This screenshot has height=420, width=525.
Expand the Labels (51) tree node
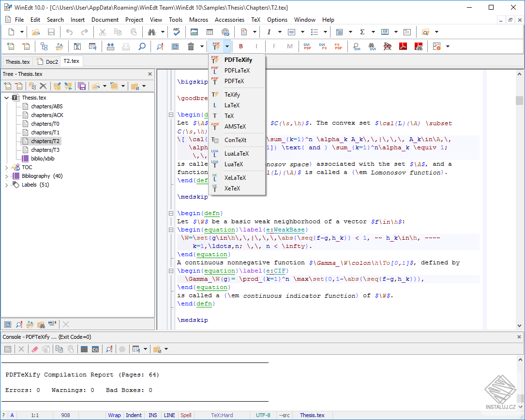click(7, 185)
